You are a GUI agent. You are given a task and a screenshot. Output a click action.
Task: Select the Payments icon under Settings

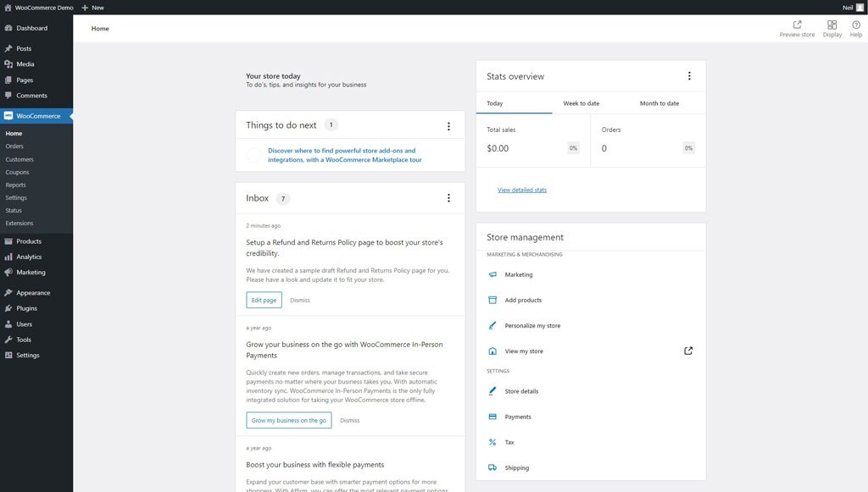click(x=492, y=417)
